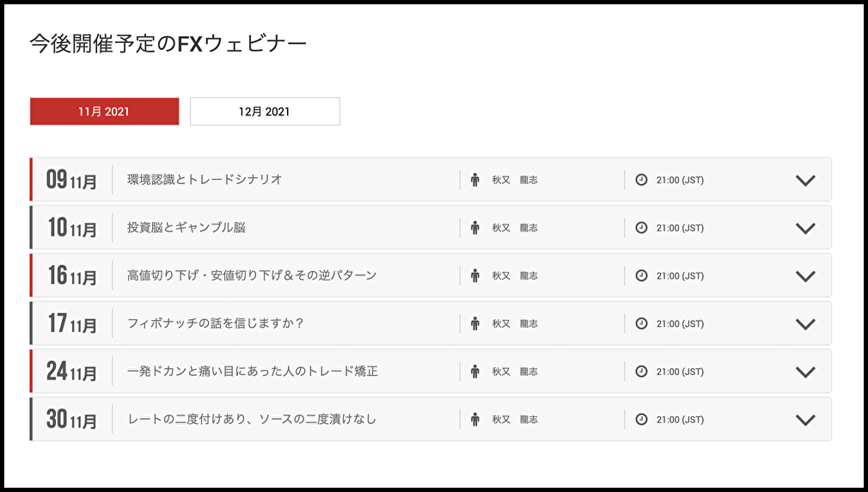Switch to the 12月 2021 tab
This screenshot has width=868, height=492.
(x=265, y=112)
